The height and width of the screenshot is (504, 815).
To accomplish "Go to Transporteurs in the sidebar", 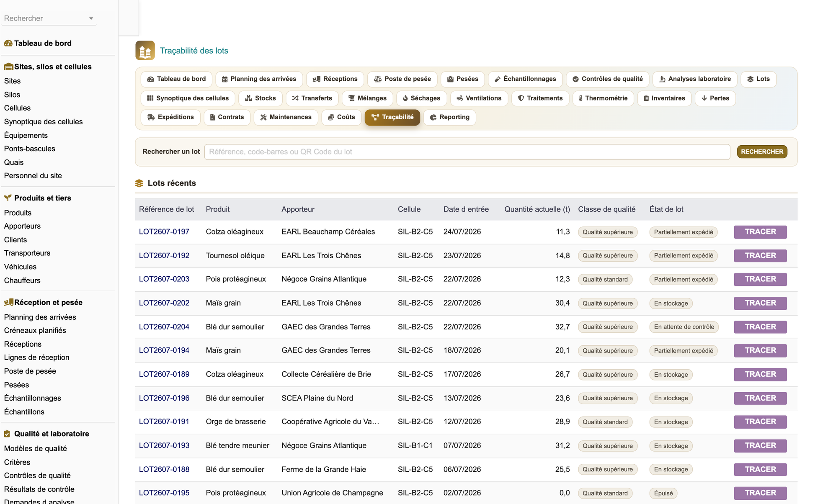I will tap(27, 253).
